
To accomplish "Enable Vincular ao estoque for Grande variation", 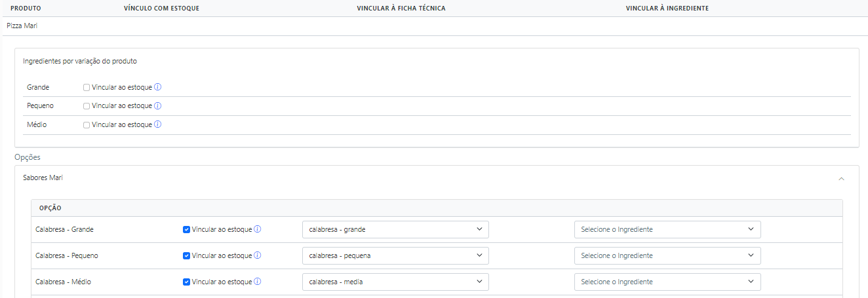I will [87, 87].
